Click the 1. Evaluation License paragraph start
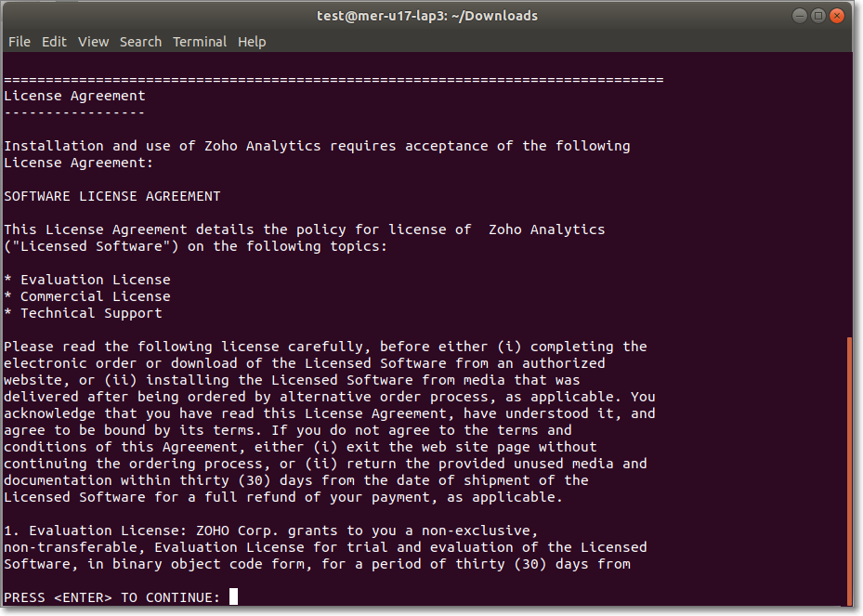The width and height of the screenshot is (863, 616). coord(94,531)
